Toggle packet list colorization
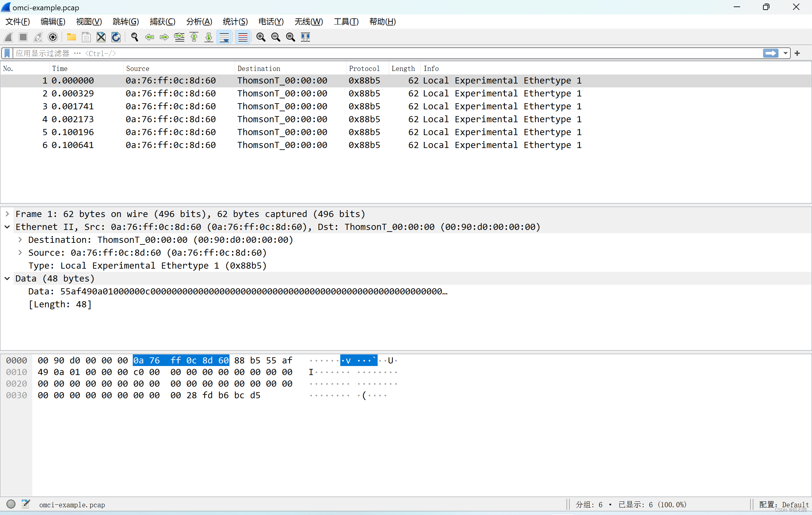Image resolution: width=812 pixels, height=515 pixels. click(243, 37)
